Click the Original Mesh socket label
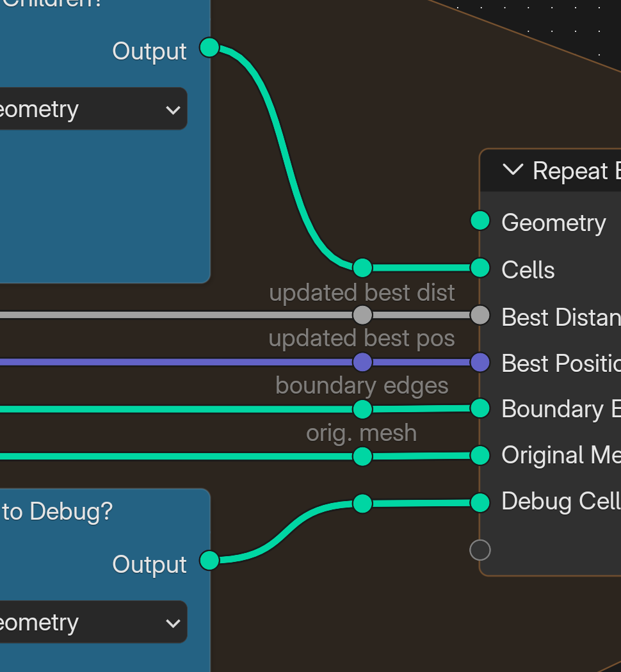621x672 pixels. click(x=561, y=455)
